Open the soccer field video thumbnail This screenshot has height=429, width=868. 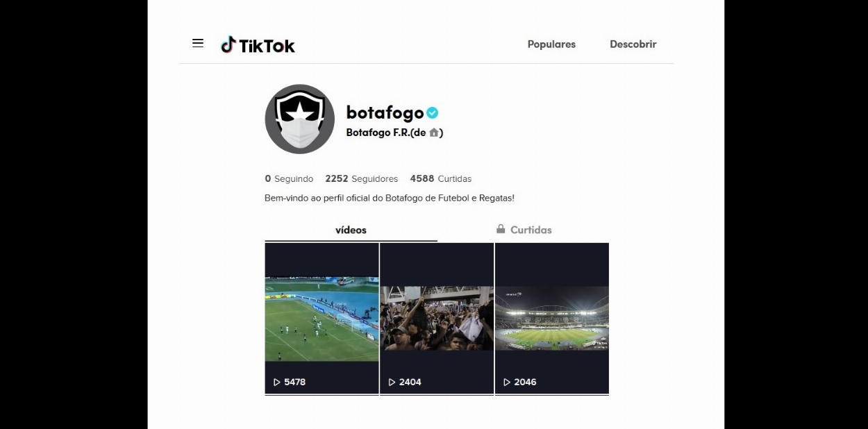tap(322, 319)
